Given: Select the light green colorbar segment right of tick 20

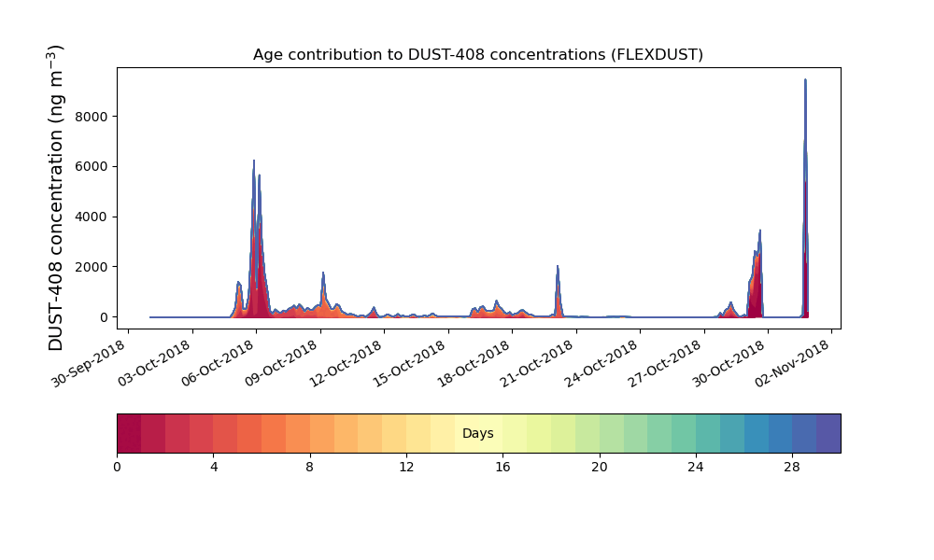Looking at the screenshot, I should coord(612,433).
